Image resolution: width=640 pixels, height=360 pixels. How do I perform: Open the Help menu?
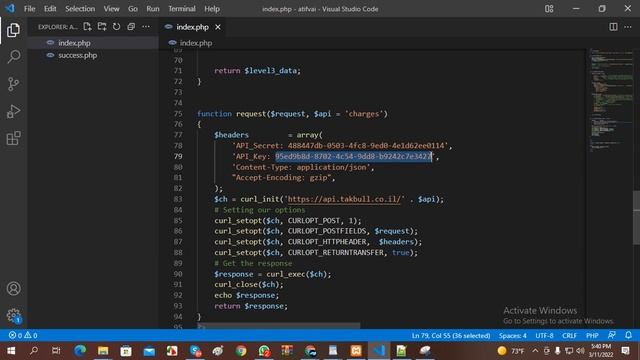point(212,9)
